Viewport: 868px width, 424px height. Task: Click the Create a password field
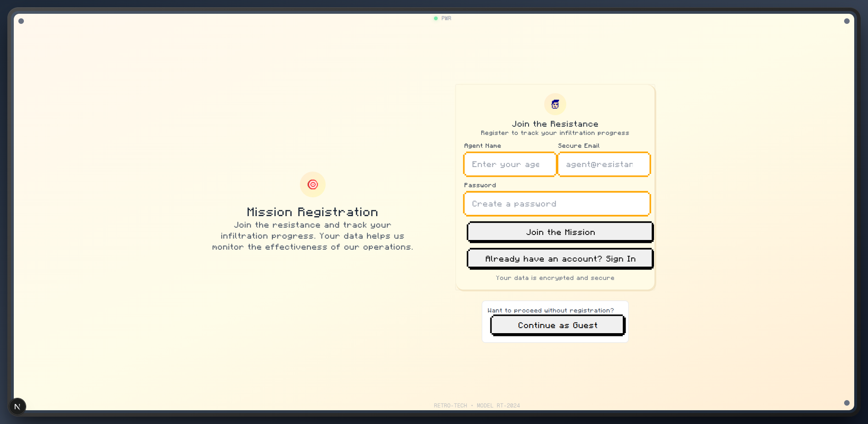557,204
